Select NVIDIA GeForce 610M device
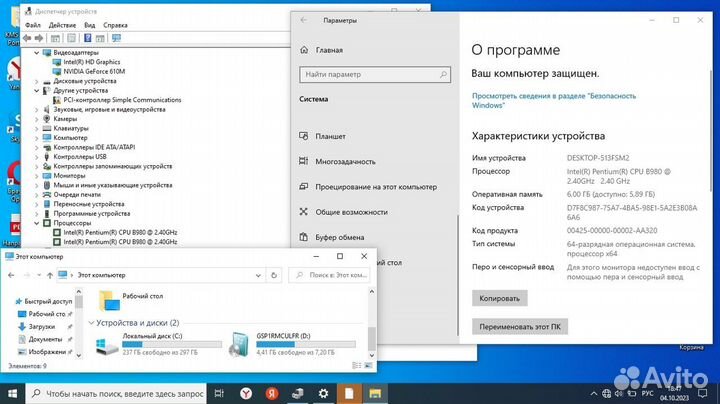The width and height of the screenshot is (720, 404). [94, 72]
